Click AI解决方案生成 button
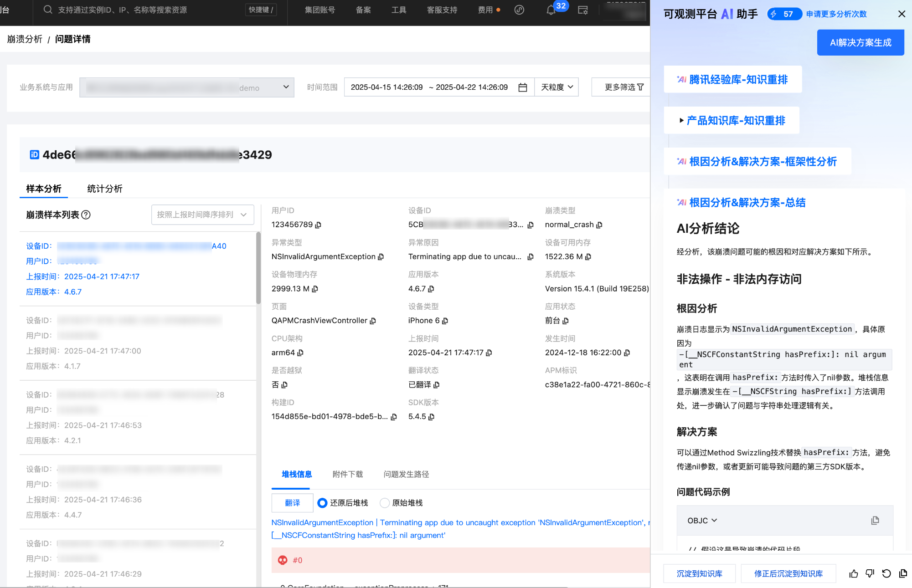This screenshot has height=588, width=912. pyautogui.click(x=860, y=43)
